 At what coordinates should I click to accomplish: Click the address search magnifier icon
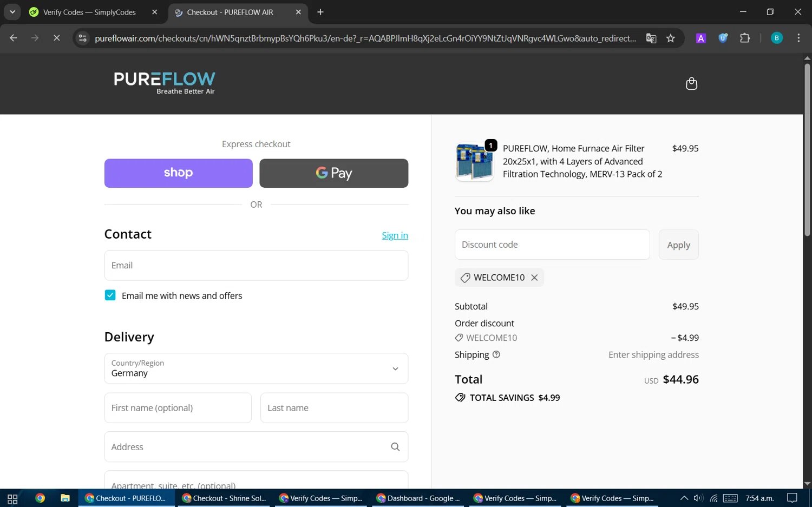tap(395, 447)
